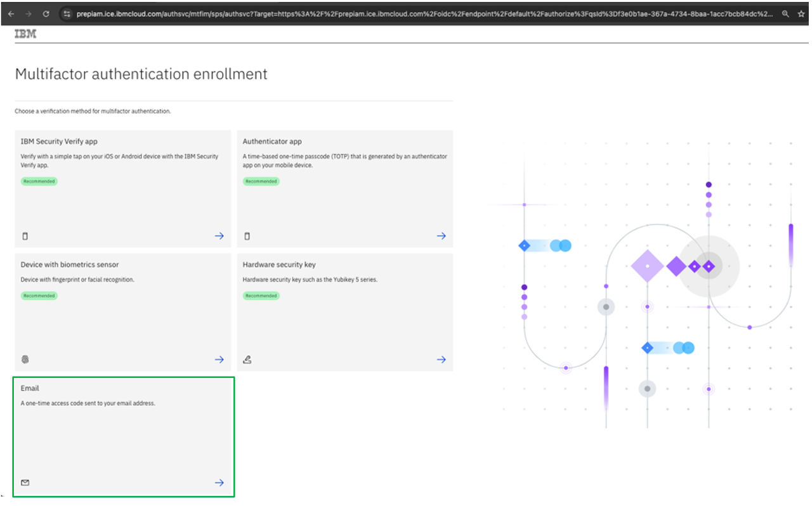This screenshot has height=506, width=812.
Task: Click the arrow on Authenticator app card
Action: coord(441,237)
